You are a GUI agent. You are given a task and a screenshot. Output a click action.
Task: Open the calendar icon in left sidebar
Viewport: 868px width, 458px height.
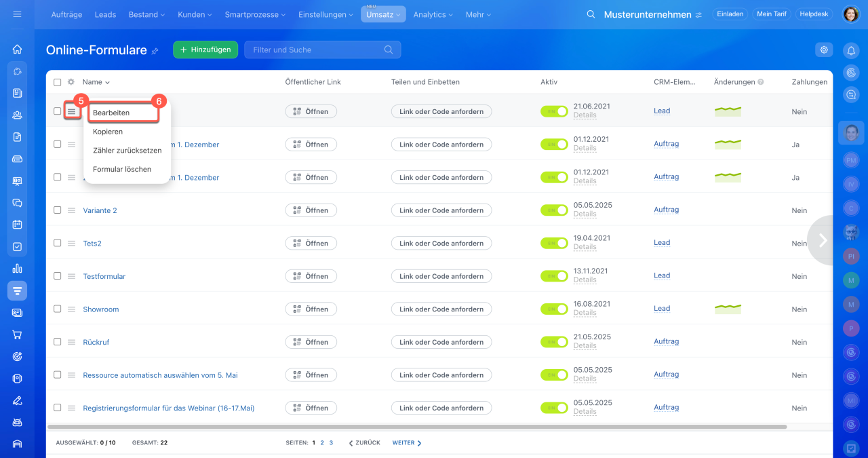pyautogui.click(x=17, y=225)
